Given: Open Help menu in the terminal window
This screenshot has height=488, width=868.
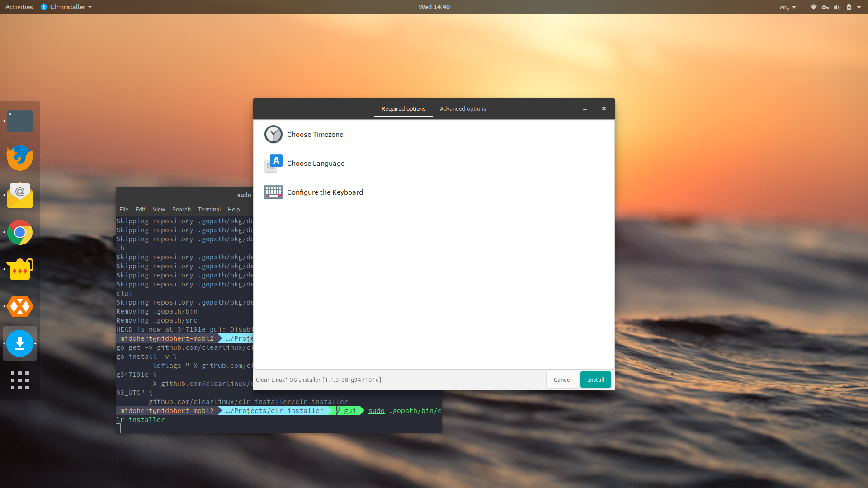Looking at the screenshot, I should point(234,210).
